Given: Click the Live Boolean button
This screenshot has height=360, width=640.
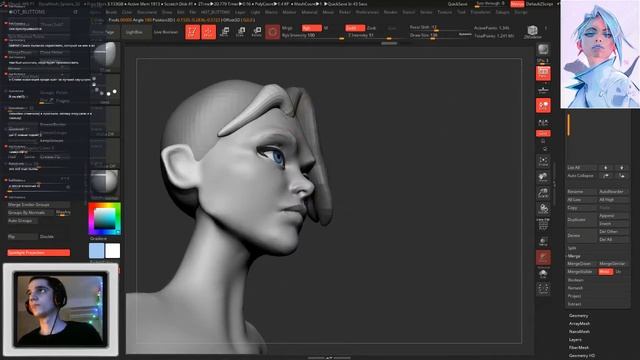Looking at the screenshot, I should click(x=165, y=32).
